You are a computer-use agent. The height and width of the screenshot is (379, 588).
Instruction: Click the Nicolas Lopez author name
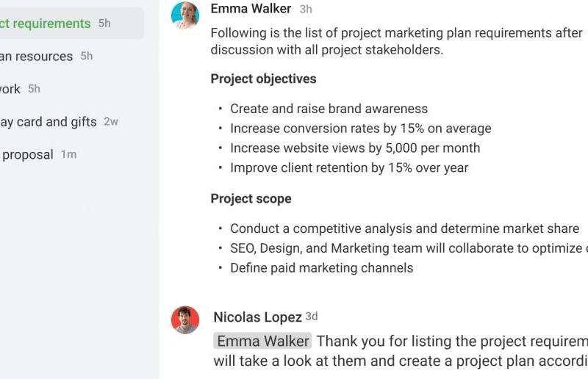(258, 317)
